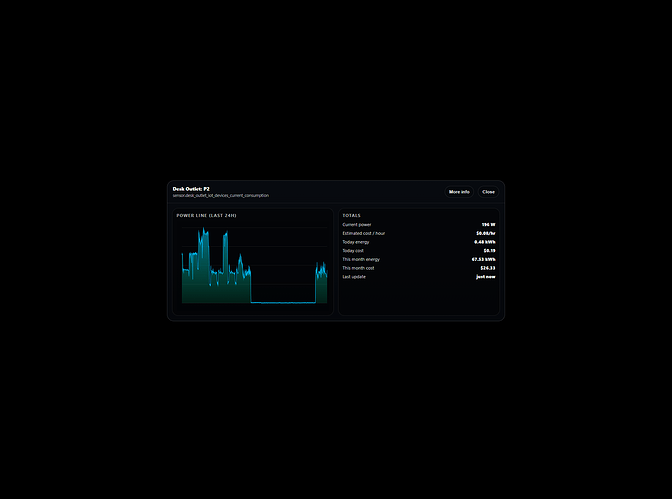The height and width of the screenshot is (499, 672).
Task: Click the Estimated cost / hour label
Action: pyautogui.click(x=363, y=233)
